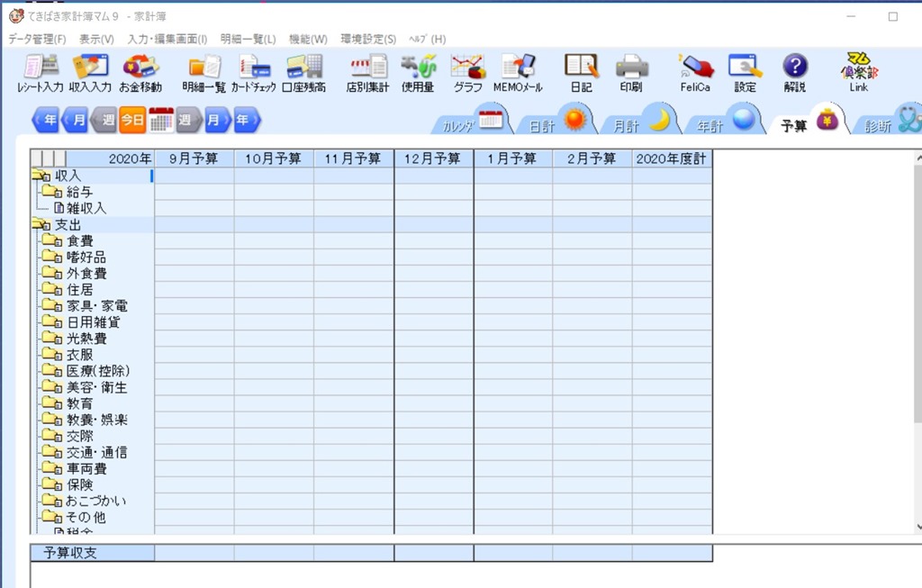Viewport: 922px width, 588px height.
Task: Expand the 食費 folder
Action: (x=50, y=241)
